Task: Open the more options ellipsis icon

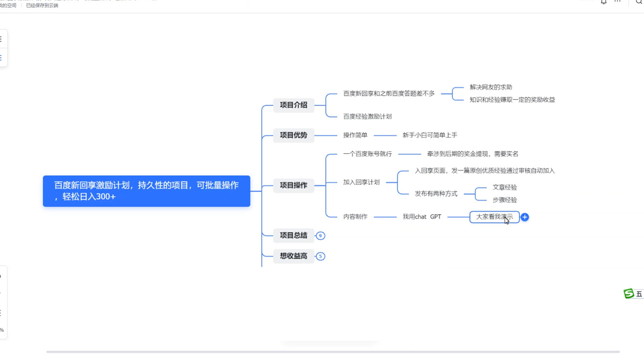Action: click(x=617, y=1)
